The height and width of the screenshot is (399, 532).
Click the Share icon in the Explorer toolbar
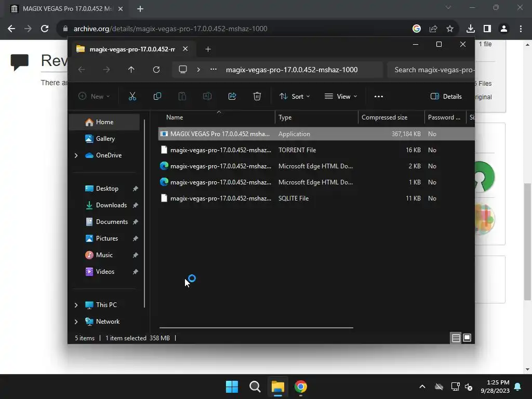tap(232, 96)
